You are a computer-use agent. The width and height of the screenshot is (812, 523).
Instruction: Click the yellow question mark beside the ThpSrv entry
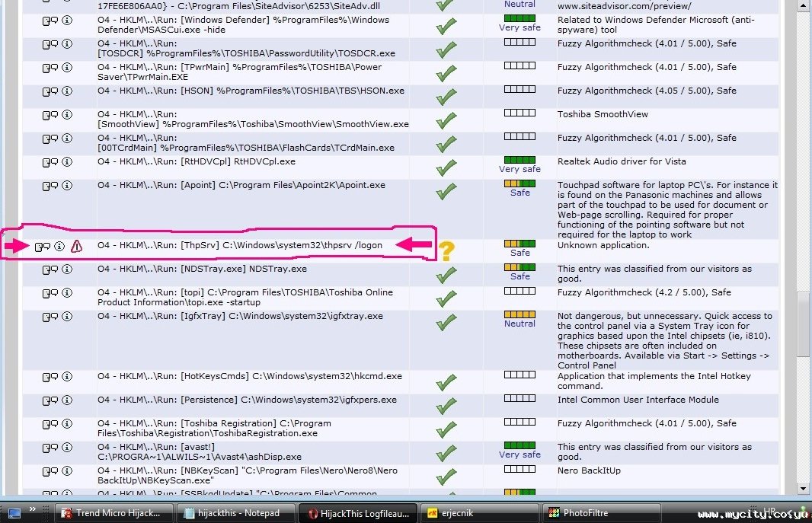tap(446, 251)
